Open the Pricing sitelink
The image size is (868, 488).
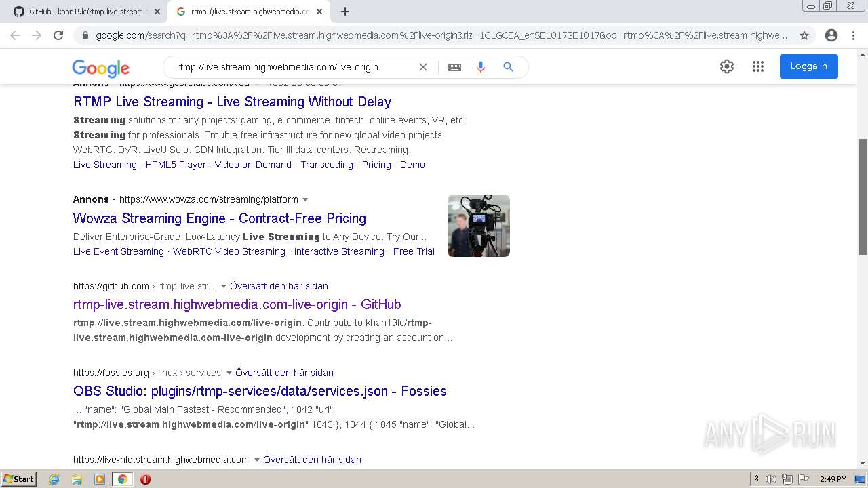click(376, 165)
